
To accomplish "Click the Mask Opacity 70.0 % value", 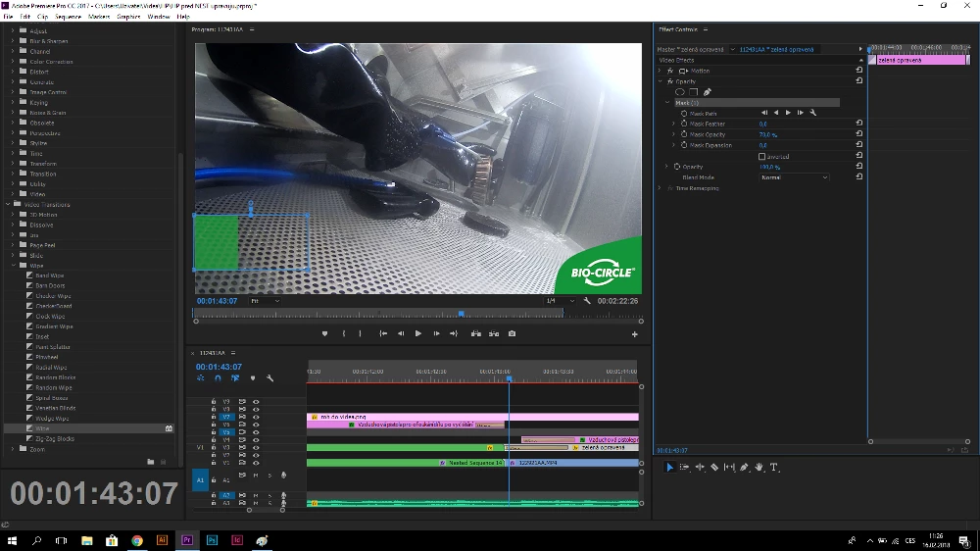I will coord(768,134).
